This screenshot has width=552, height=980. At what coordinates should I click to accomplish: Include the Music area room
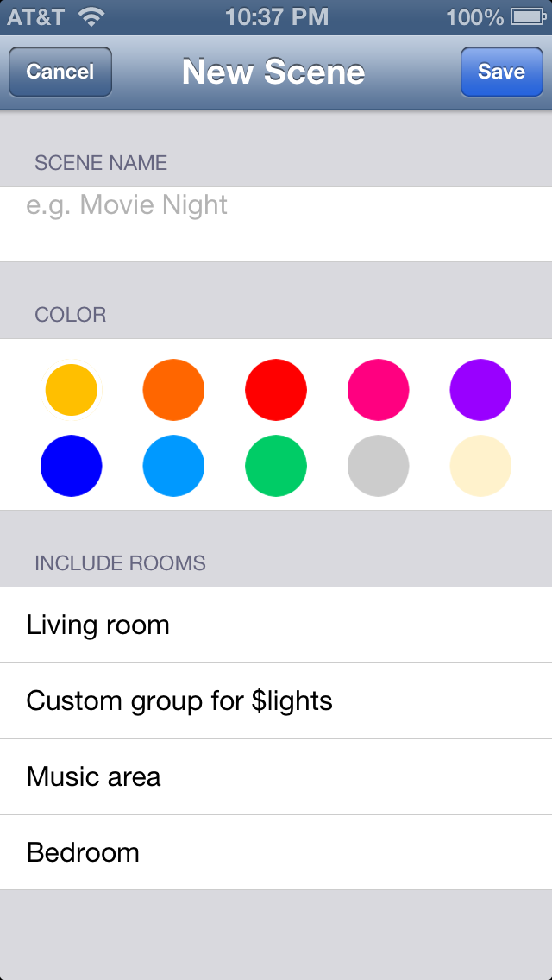tap(276, 776)
